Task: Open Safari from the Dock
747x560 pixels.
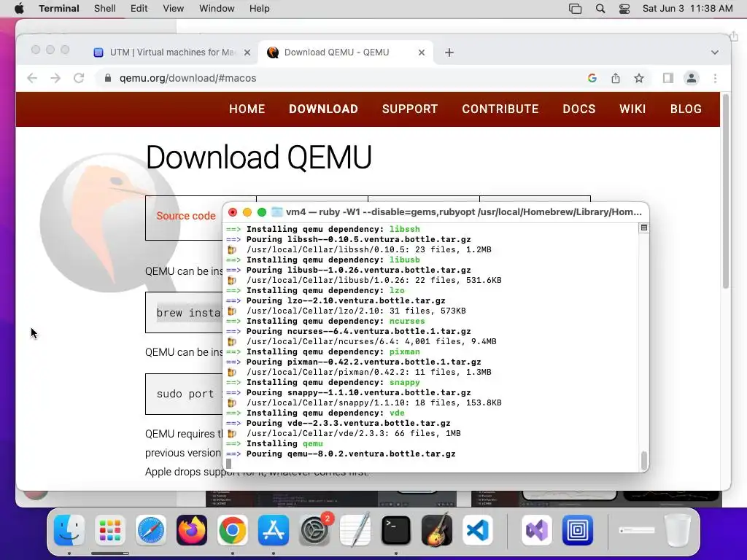Action: [151, 530]
